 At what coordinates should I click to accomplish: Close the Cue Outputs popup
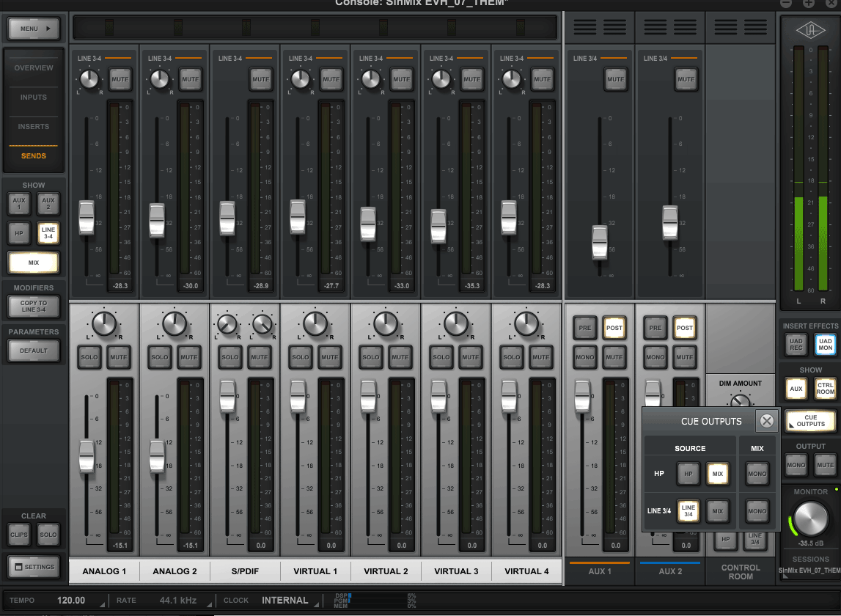(766, 421)
